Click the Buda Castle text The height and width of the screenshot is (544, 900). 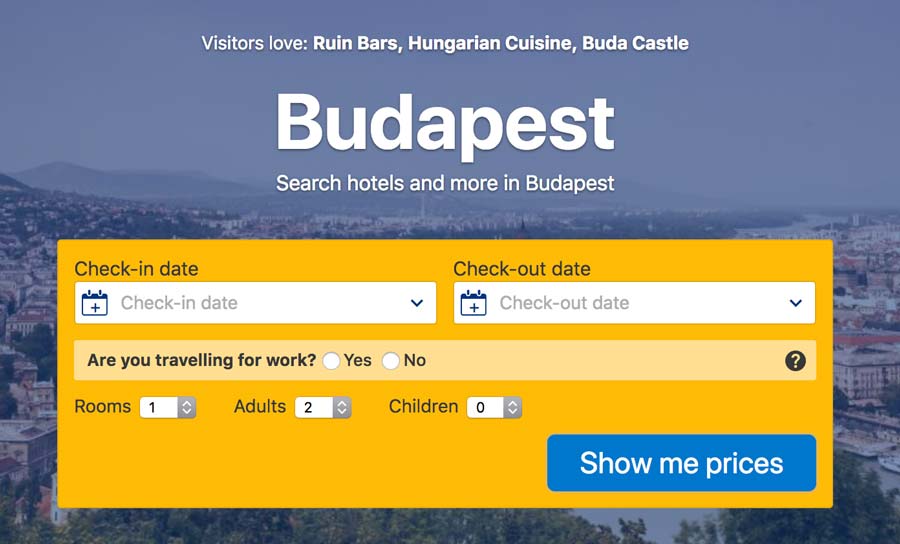635,44
